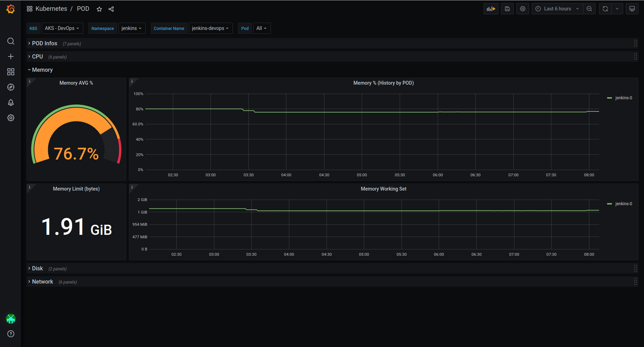
Task: Save the dashboard using the disk icon
Action: click(x=507, y=9)
